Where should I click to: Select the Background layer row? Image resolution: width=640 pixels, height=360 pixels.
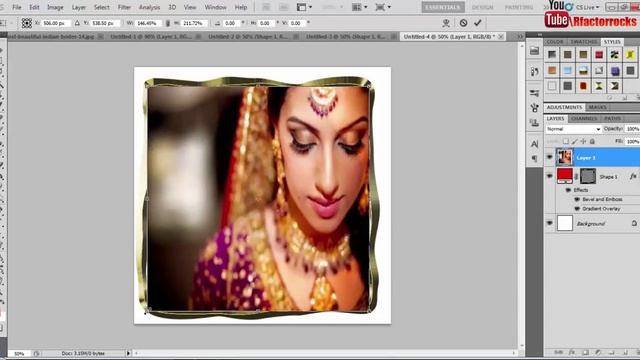pyautogui.click(x=593, y=224)
